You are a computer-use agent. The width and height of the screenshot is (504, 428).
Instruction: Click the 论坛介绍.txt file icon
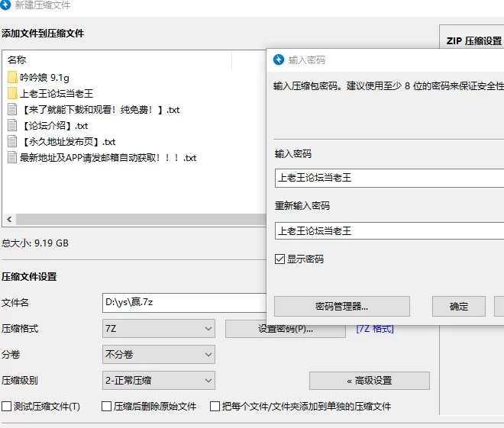coord(12,125)
